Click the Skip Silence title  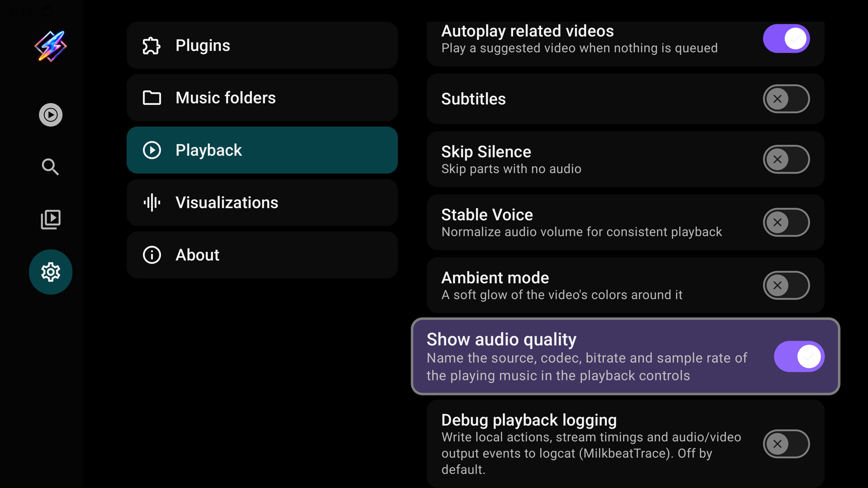[486, 152]
